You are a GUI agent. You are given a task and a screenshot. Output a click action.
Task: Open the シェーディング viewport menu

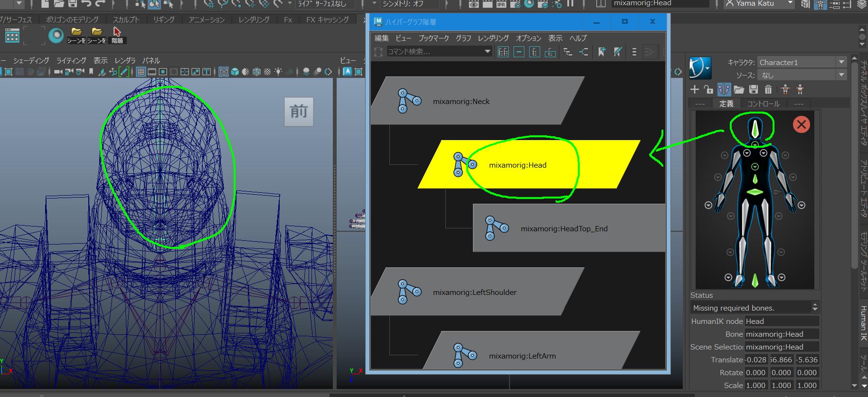click(31, 60)
